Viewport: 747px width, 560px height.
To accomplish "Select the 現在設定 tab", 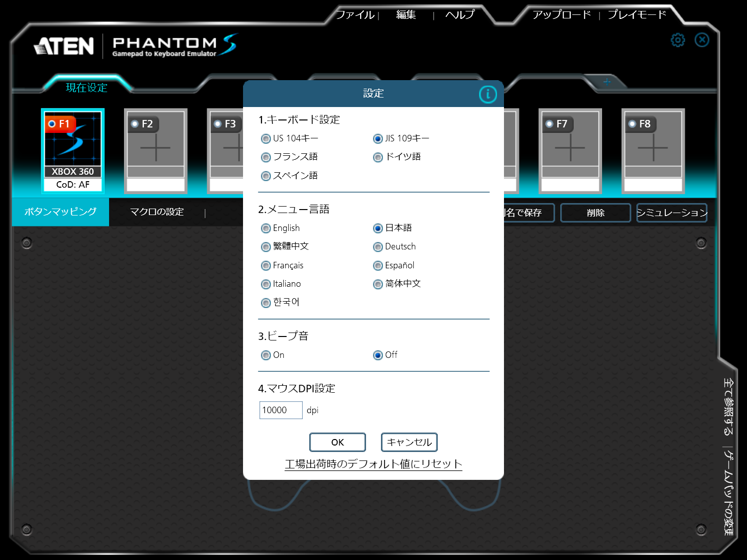I will [87, 88].
